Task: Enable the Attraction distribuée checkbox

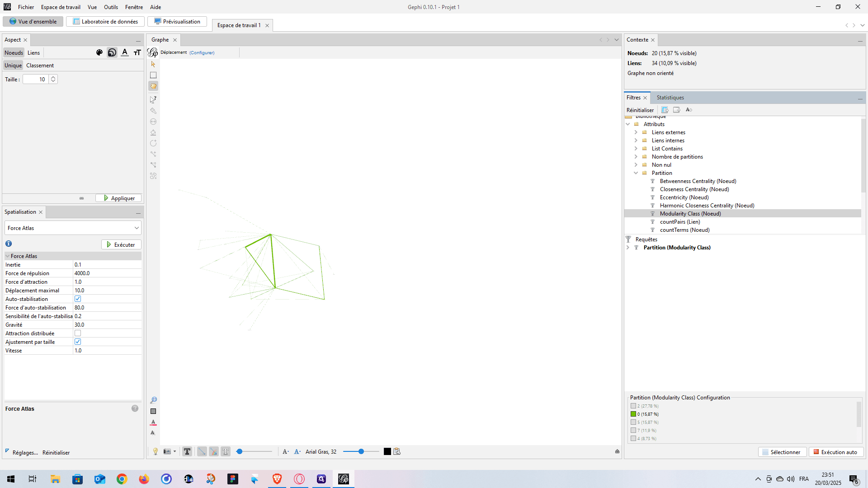Action: [x=78, y=333]
